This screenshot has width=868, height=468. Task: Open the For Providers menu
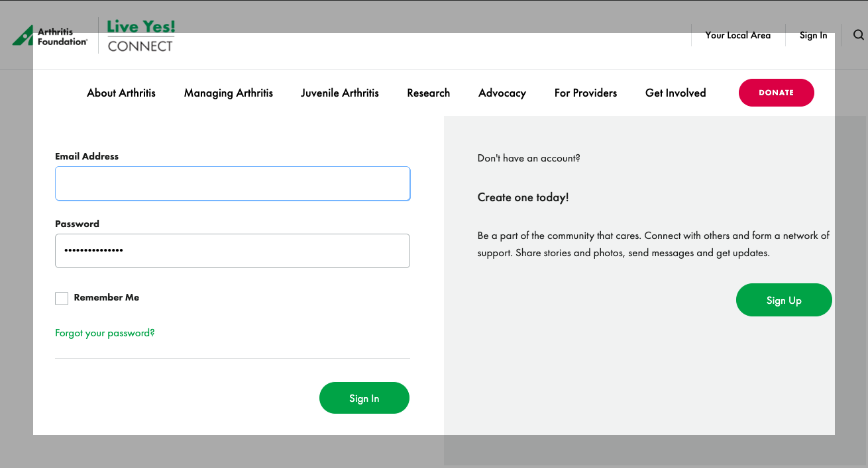point(586,93)
